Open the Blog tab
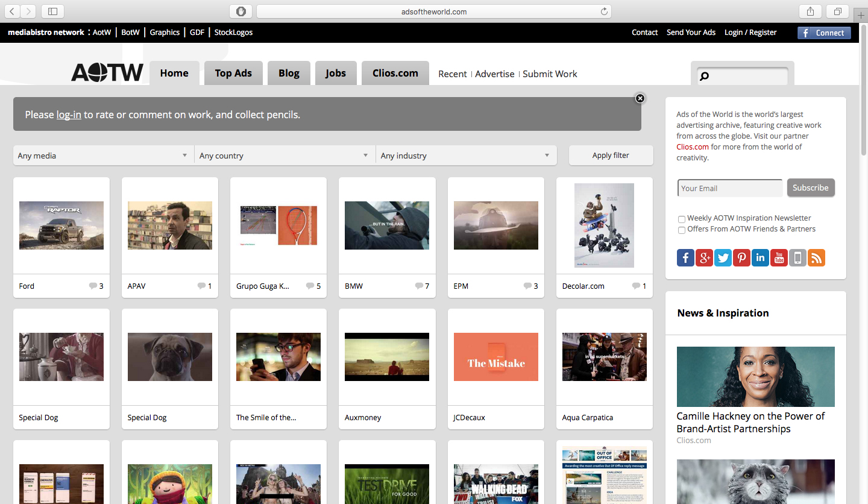This screenshot has height=504, width=868. tap(289, 73)
